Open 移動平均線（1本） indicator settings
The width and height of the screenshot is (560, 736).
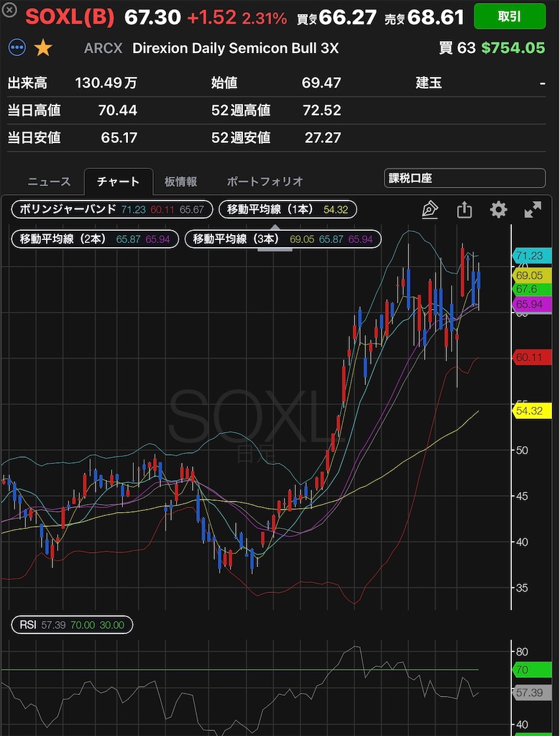click(x=288, y=209)
